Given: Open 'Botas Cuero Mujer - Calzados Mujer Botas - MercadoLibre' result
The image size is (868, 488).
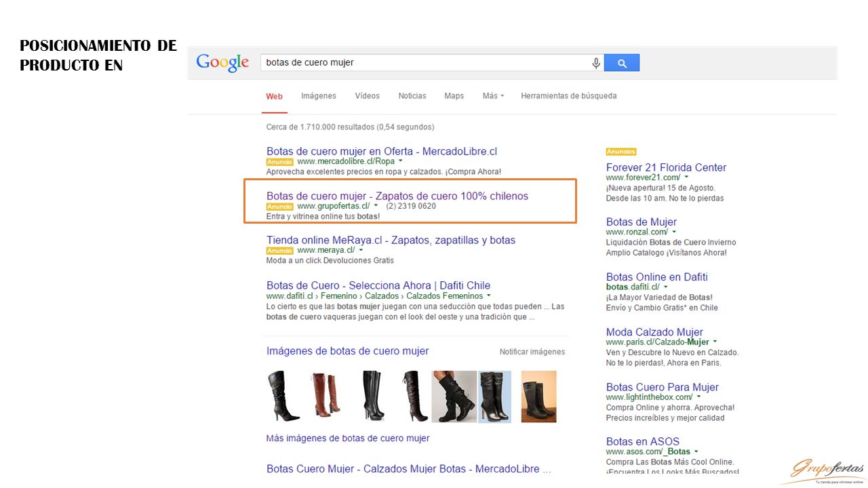Looking at the screenshot, I should click(408, 469).
